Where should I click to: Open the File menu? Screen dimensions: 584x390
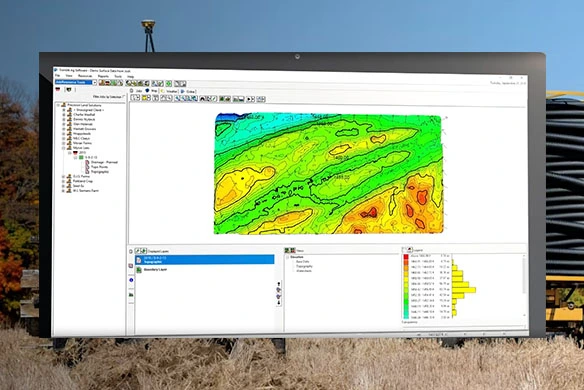(x=57, y=76)
